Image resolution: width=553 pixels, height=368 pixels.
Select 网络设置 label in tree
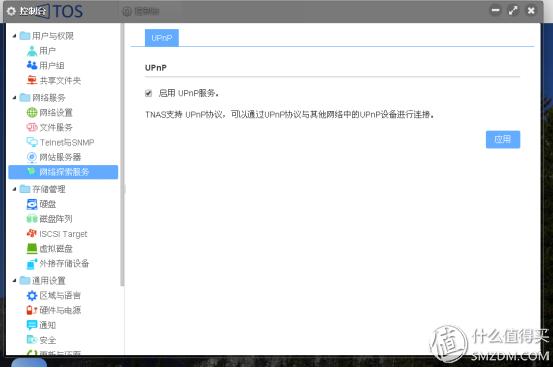point(56,113)
